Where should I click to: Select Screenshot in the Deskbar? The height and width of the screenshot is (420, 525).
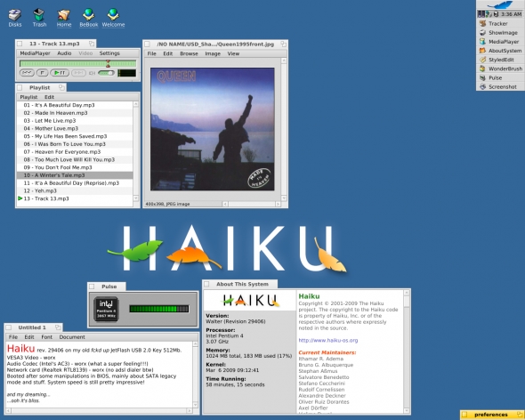pyautogui.click(x=500, y=86)
